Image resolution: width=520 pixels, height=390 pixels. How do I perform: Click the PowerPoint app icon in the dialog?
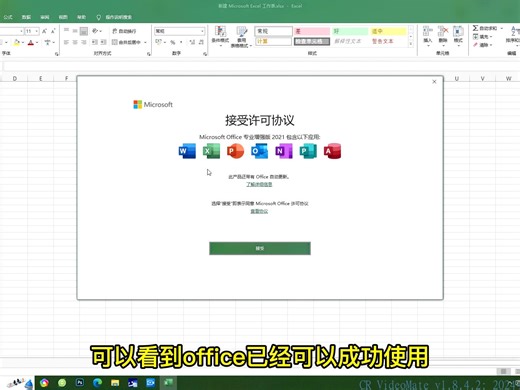pos(235,151)
